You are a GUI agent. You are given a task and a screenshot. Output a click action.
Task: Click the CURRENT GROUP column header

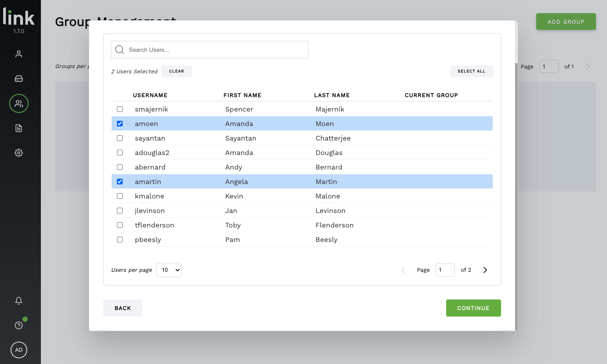[431, 95]
